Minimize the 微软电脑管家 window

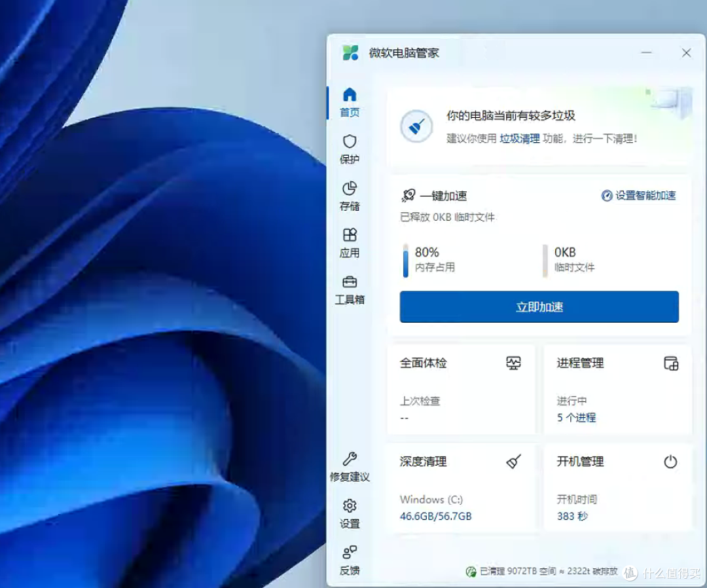coord(646,53)
